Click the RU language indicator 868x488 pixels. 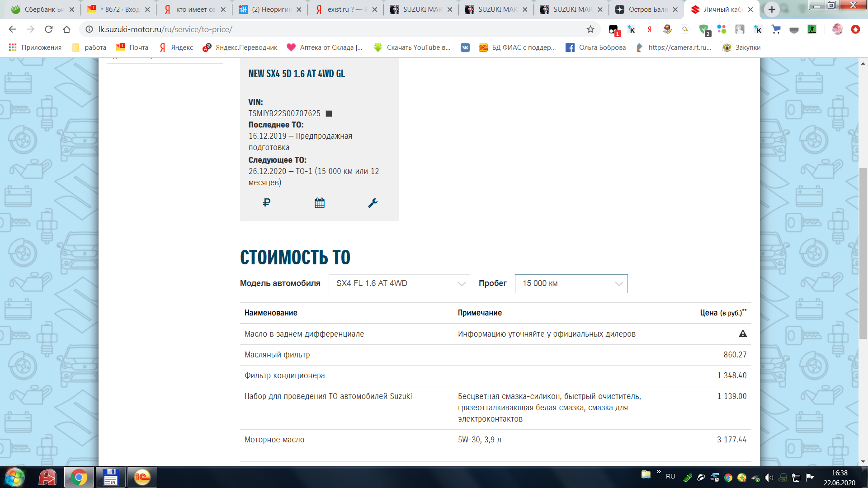coord(670,477)
